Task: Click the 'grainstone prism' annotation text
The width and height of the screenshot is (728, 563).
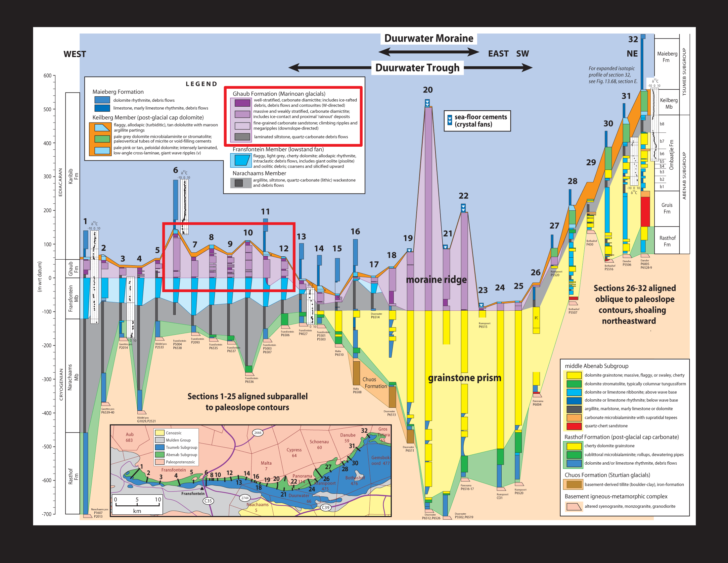Action: 464,378
